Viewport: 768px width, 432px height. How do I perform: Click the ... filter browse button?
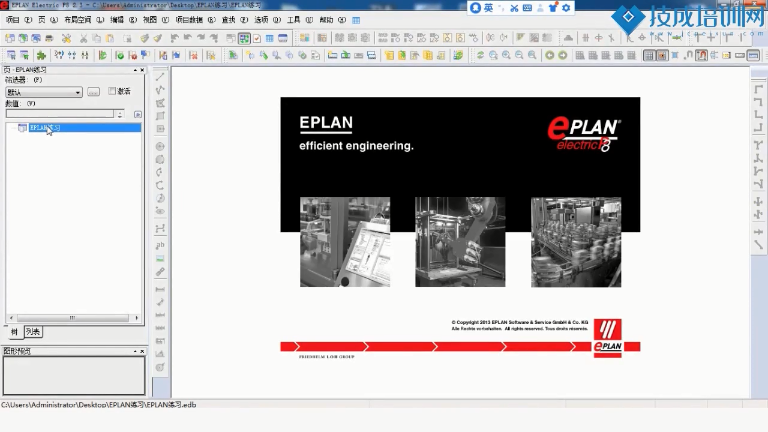click(93, 92)
